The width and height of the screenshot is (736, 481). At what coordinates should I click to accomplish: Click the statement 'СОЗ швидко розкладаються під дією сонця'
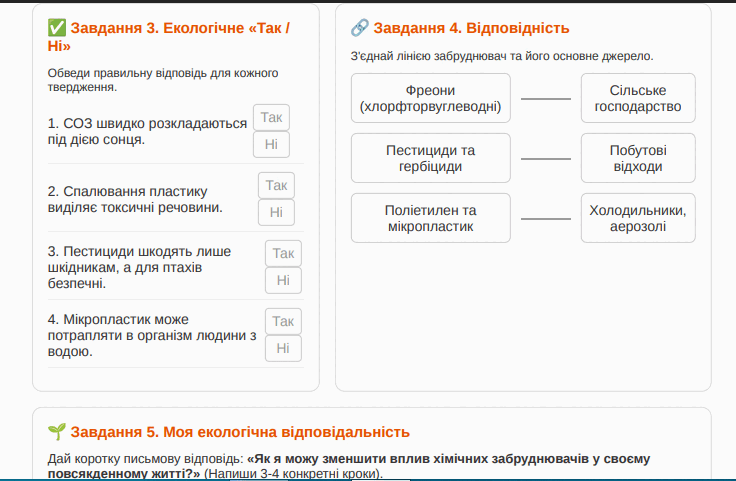pos(147,131)
